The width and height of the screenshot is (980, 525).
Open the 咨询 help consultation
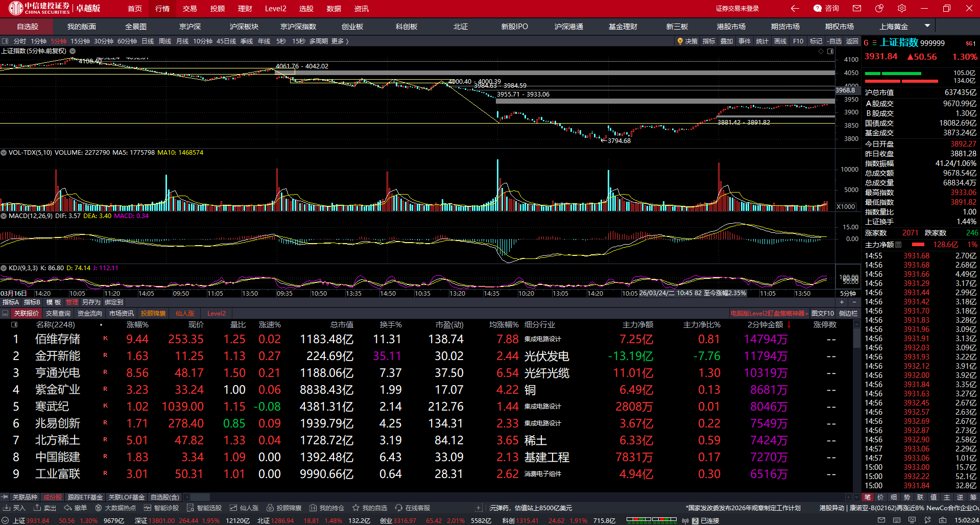[826, 8]
